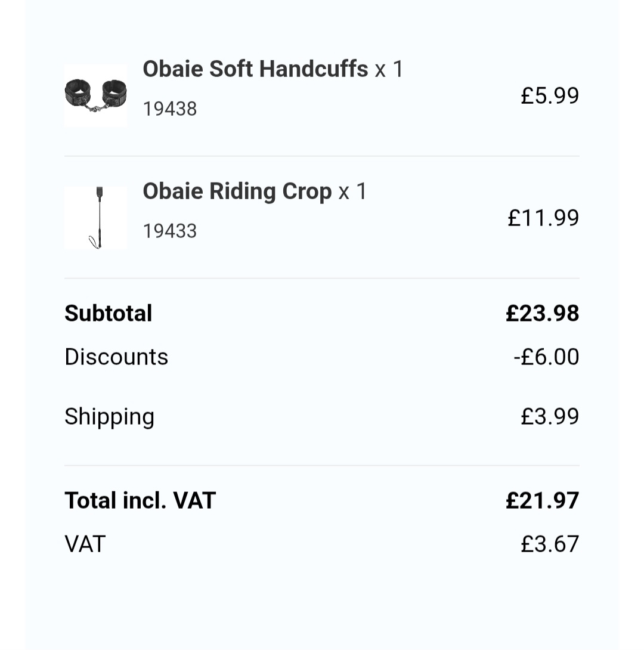This screenshot has height=650, width=644.
Task: Click the VAT label
Action: [x=85, y=544]
